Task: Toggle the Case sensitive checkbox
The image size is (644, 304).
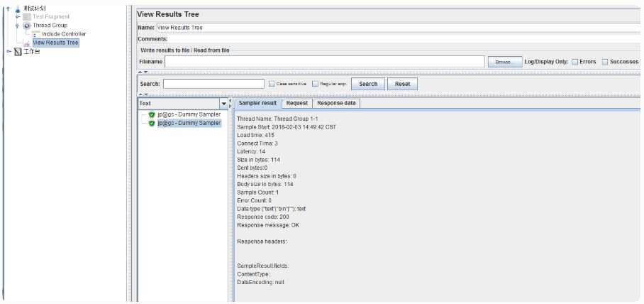Action: [x=272, y=84]
